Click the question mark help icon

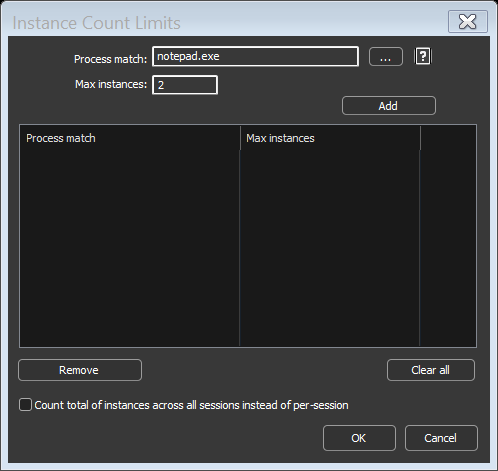click(x=423, y=56)
